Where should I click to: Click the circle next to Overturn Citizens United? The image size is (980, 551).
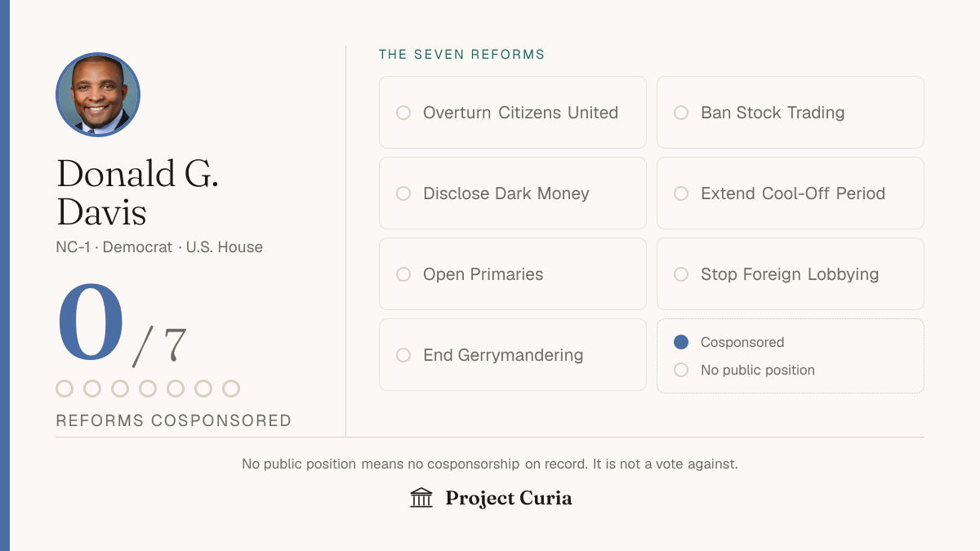click(403, 113)
